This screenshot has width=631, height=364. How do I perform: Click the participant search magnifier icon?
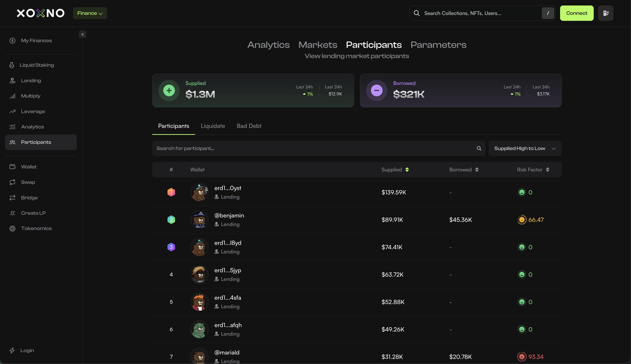coord(479,148)
